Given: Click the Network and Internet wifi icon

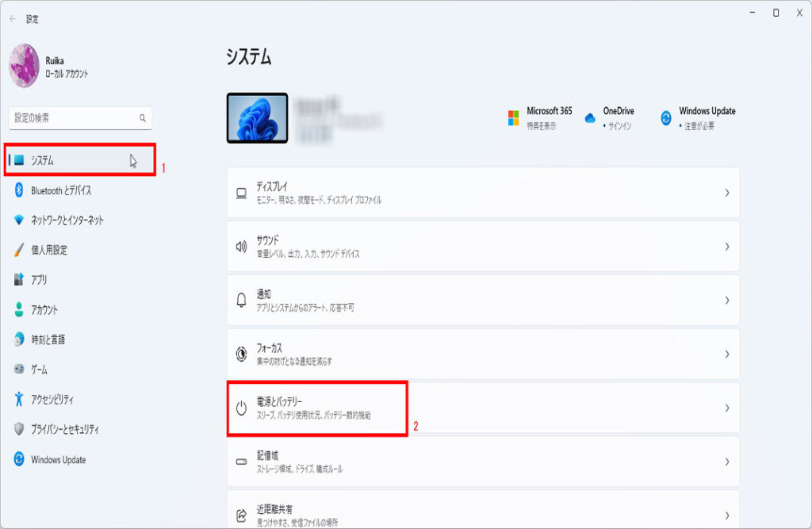Looking at the screenshot, I should pyautogui.click(x=19, y=220).
